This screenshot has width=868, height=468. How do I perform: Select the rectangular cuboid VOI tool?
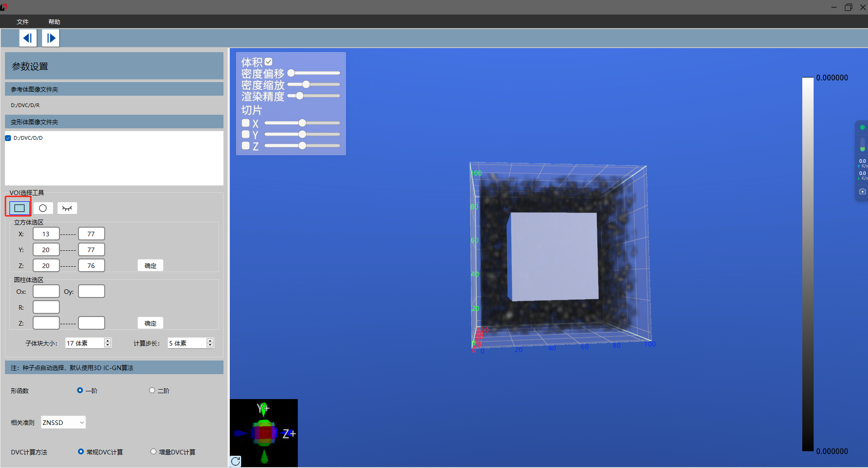coord(19,208)
